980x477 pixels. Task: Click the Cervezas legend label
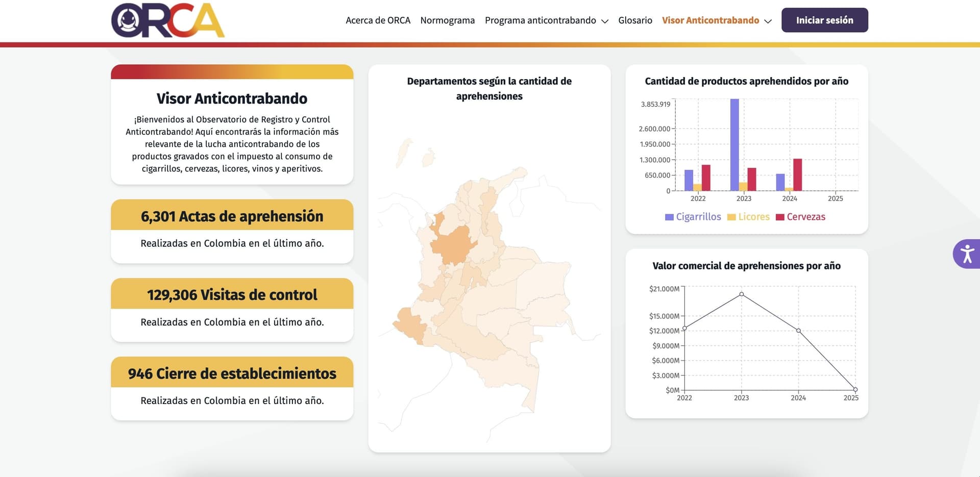click(806, 217)
